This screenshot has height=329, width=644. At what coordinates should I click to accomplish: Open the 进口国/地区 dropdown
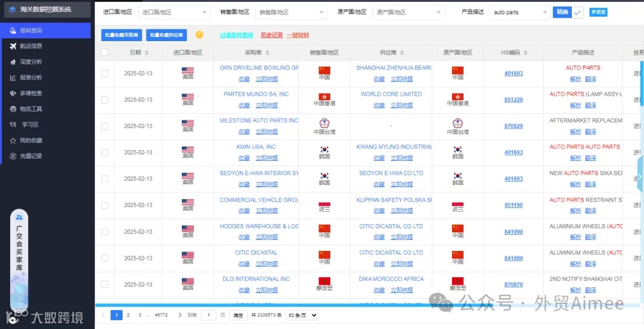point(174,13)
